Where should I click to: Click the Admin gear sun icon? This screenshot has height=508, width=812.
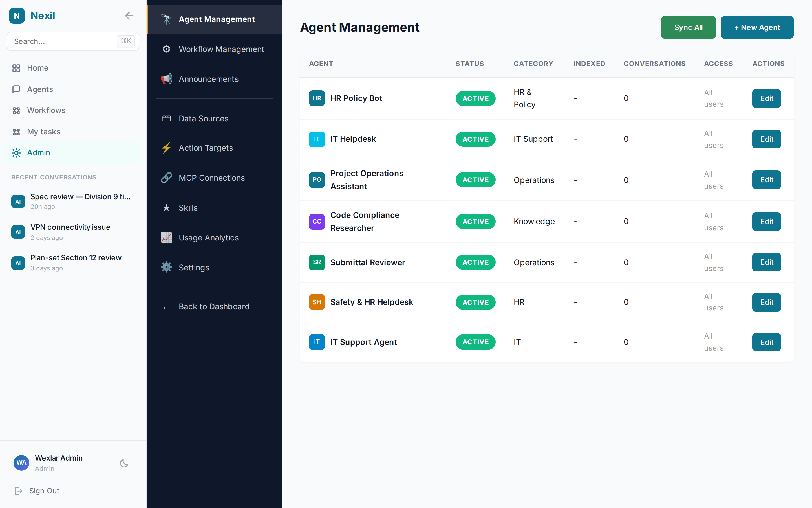tap(16, 153)
